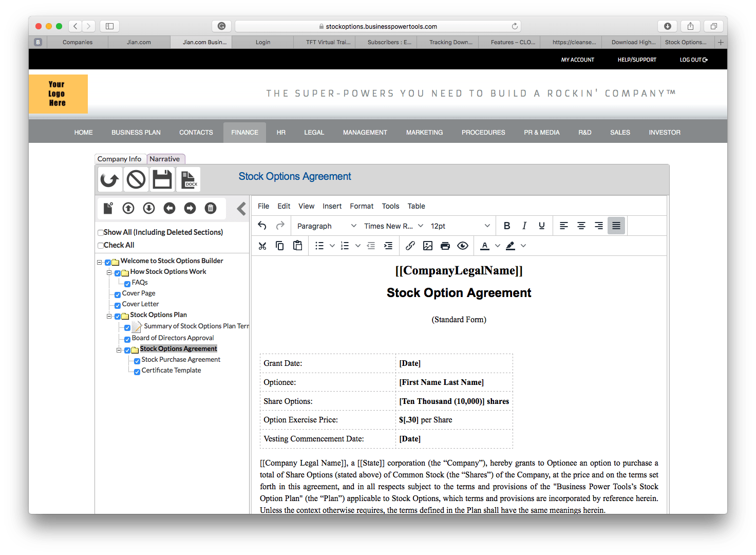Viewport: 756px width, 555px height.
Task: Add new section page icon
Action: 108,208
